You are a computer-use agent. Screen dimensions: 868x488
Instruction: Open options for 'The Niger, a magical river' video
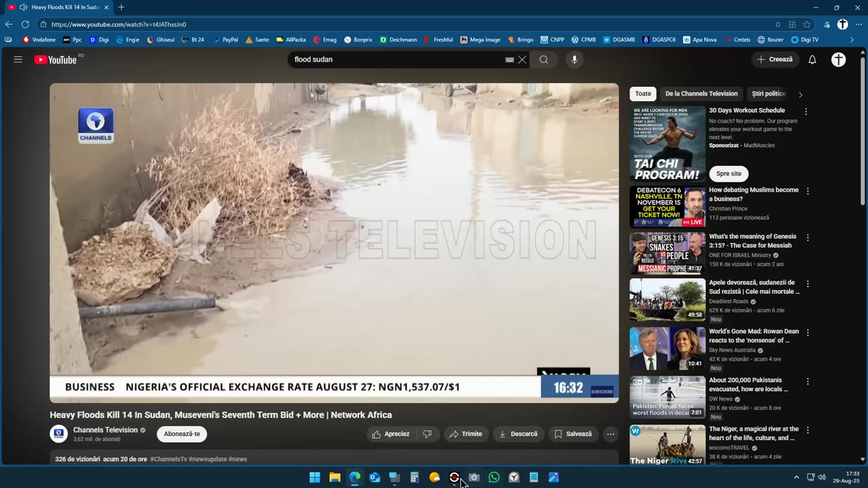click(x=807, y=430)
